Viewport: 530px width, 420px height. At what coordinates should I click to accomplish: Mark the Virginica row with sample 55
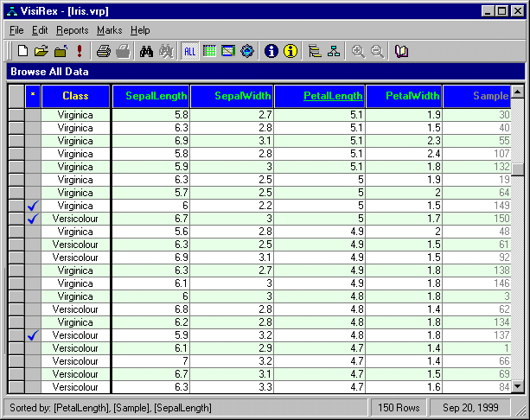(x=33, y=141)
